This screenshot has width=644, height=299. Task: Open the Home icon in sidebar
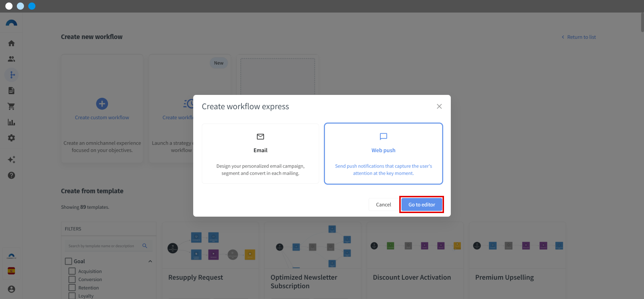pos(11,43)
